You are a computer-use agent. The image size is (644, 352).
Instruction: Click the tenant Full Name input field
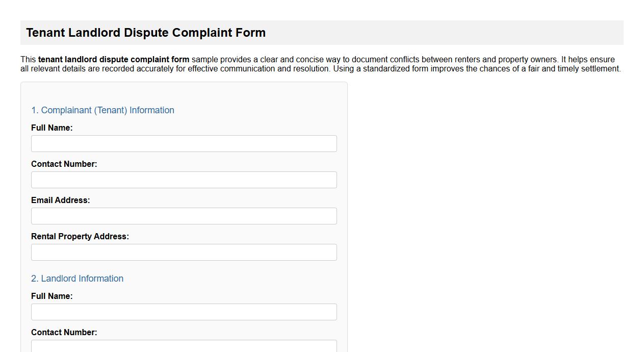[184, 143]
